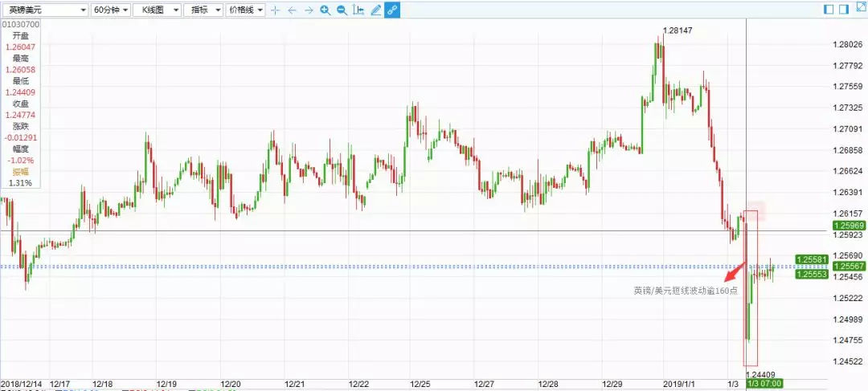Click the 幅度 value -1.02%
868x391 pixels.
point(20,161)
